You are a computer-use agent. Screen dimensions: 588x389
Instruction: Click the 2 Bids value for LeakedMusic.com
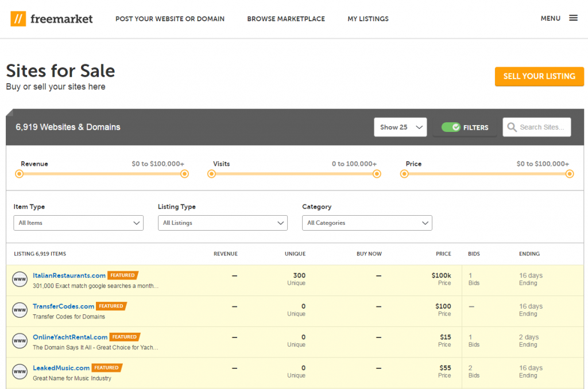click(470, 368)
